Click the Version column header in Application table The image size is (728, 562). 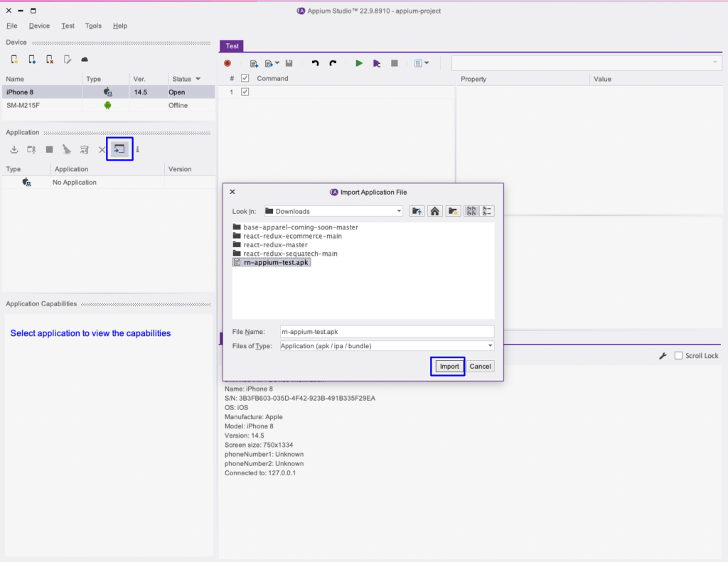pos(189,169)
